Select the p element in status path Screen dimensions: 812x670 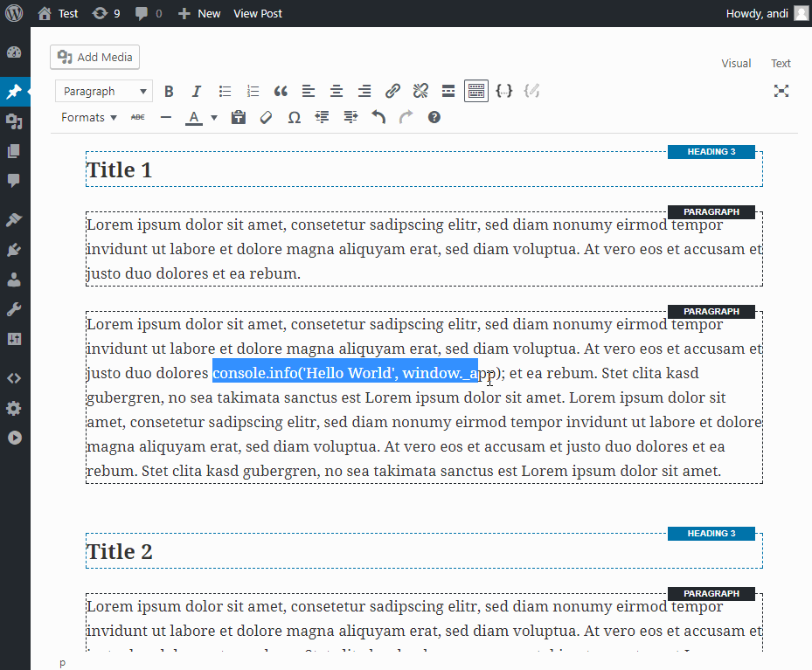[x=63, y=663]
